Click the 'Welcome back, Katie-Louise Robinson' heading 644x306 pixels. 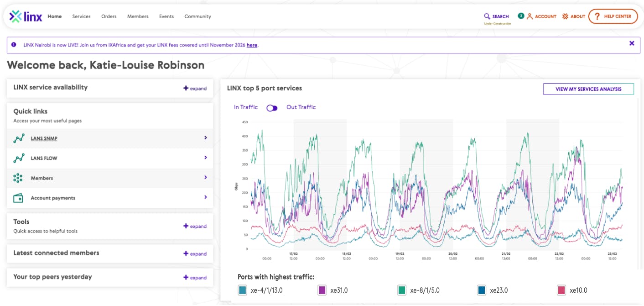point(106,65)
